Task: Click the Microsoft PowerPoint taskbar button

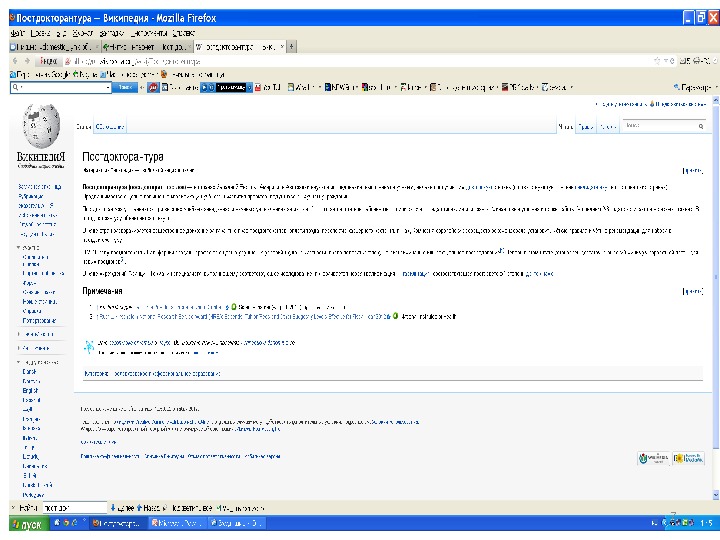Action: [x=178, y=523]
